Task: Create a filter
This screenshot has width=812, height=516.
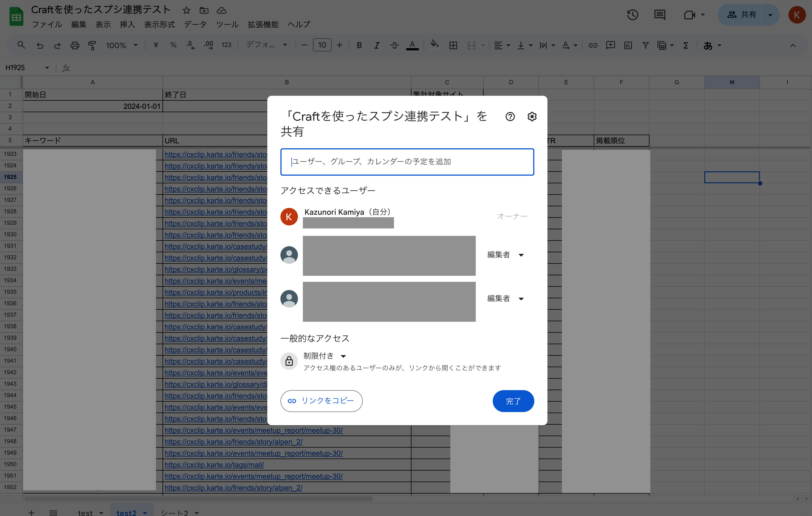Action: [645, 45]
